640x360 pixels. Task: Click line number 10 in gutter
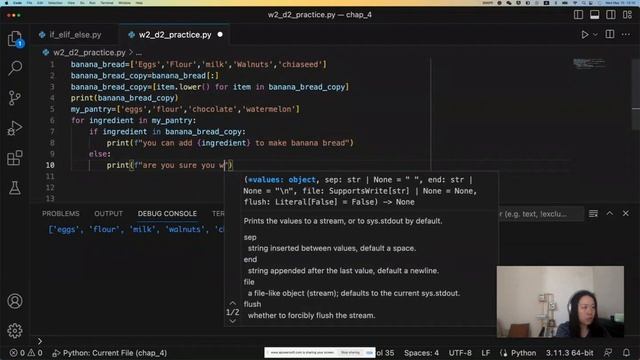point(50,165)
